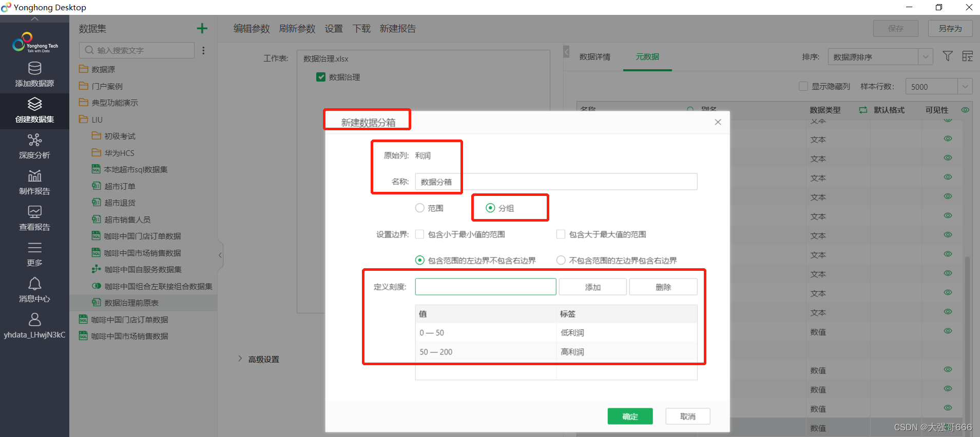Select 不包含范围的左边界包含右边界 option
This screenshot has width=980, height=437.
click(561, 261)
